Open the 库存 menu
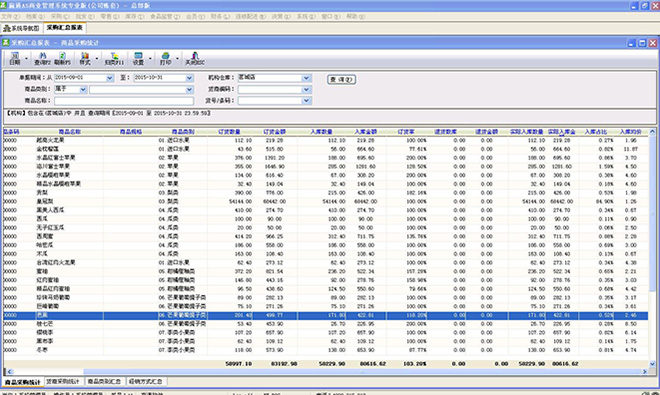The image size is (660, 395). (134, 16)
